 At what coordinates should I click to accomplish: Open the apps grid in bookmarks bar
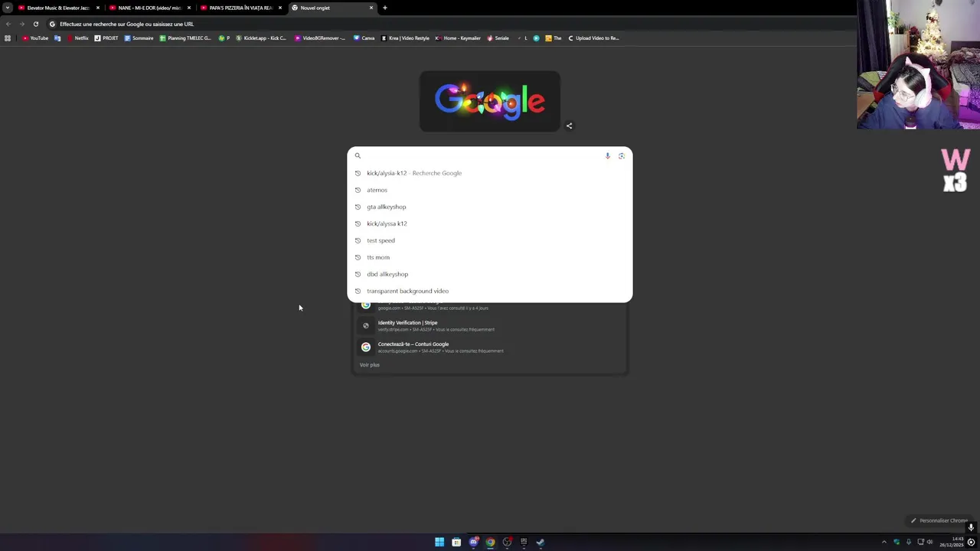pos(8,38)
